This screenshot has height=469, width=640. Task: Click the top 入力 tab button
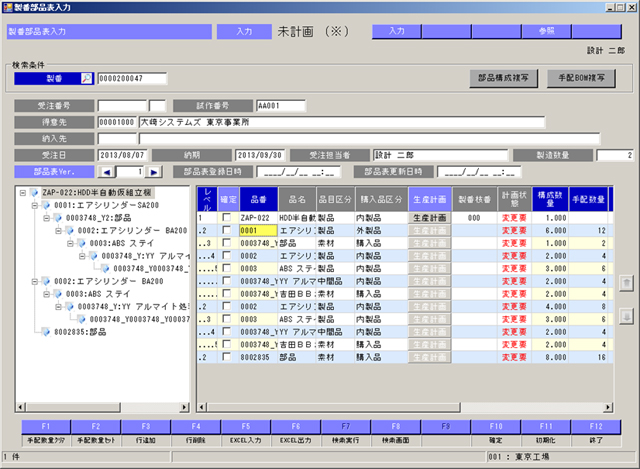tap(396, 31)
